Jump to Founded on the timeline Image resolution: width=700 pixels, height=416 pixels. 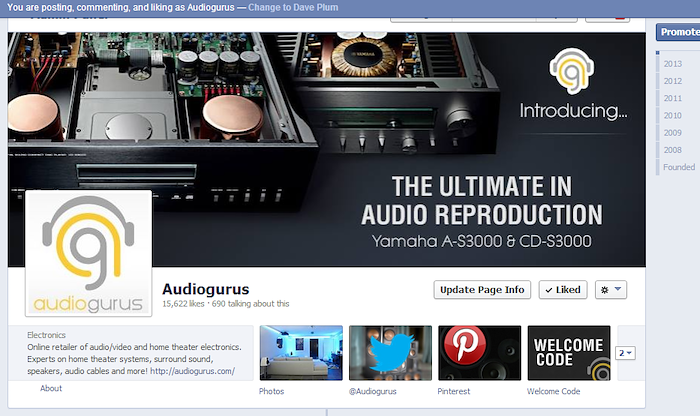pyautogui.click(x=679, y=167)
